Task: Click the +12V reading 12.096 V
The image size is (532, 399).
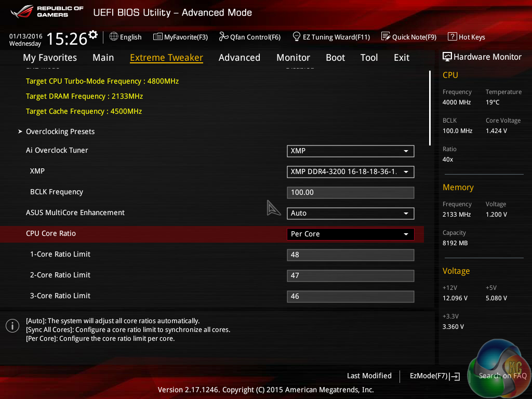Action: point(455,298)
